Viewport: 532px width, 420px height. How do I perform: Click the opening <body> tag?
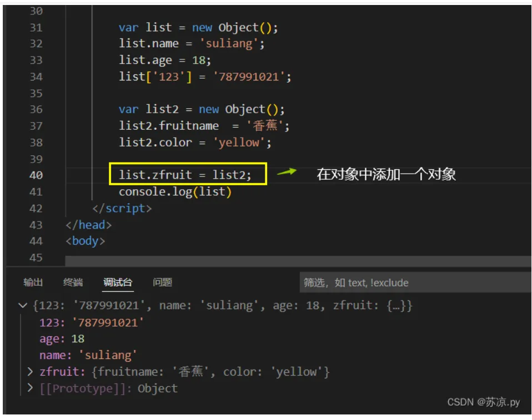coord(85,241)
